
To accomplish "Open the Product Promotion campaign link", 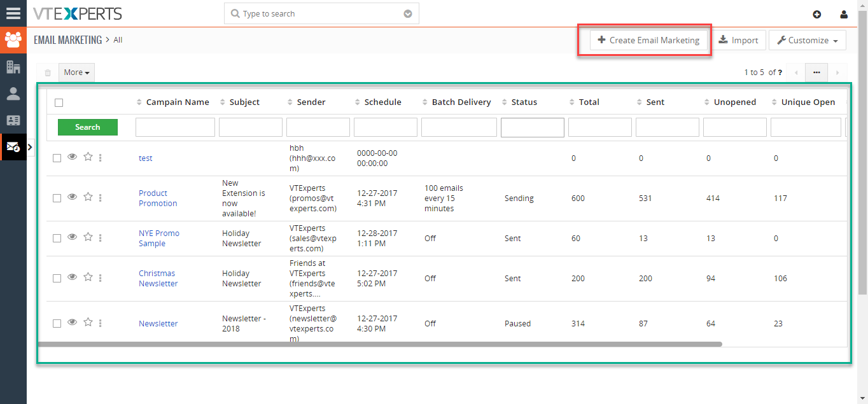I will 158,198.
